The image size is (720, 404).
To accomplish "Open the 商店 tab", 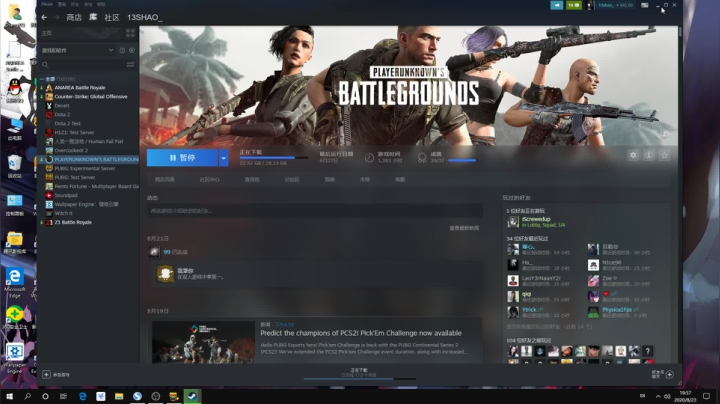I will point(74,17).
